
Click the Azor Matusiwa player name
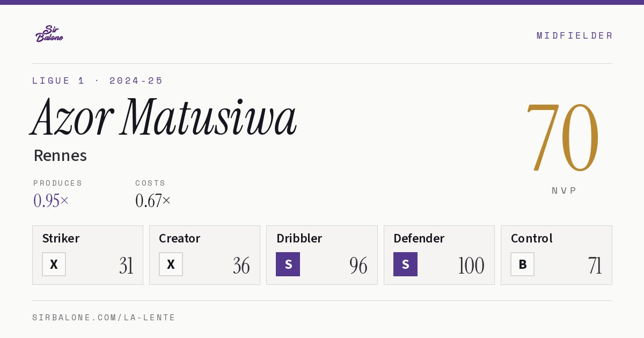pos(164,117)
